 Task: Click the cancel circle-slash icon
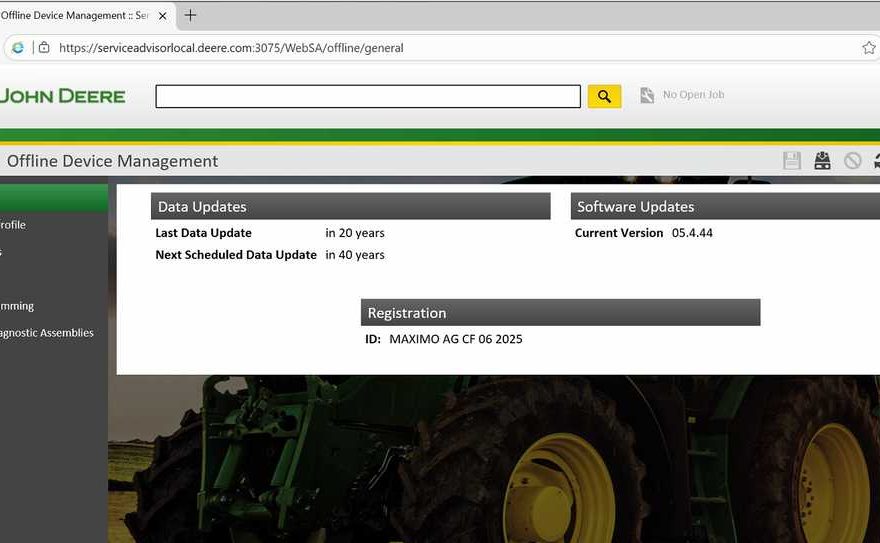852,161
